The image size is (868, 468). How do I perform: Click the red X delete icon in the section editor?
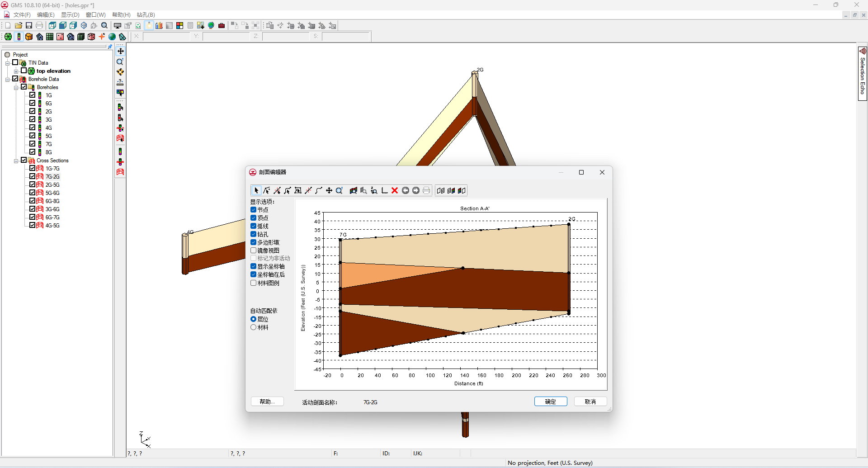point(395,190)
